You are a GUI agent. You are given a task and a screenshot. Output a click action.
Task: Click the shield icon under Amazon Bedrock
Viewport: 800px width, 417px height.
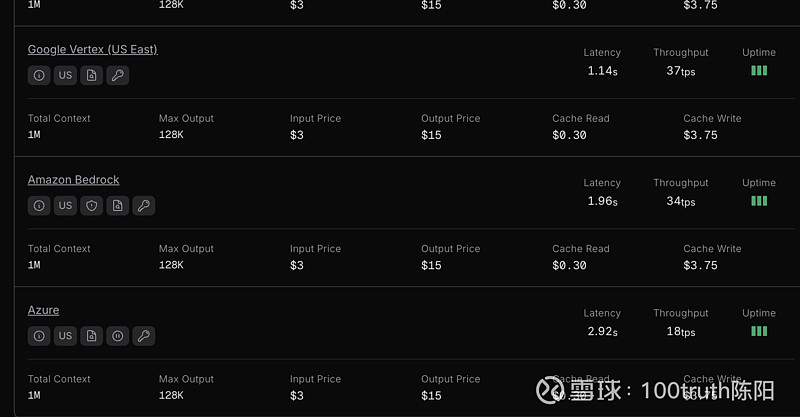(x=91, y=206)
